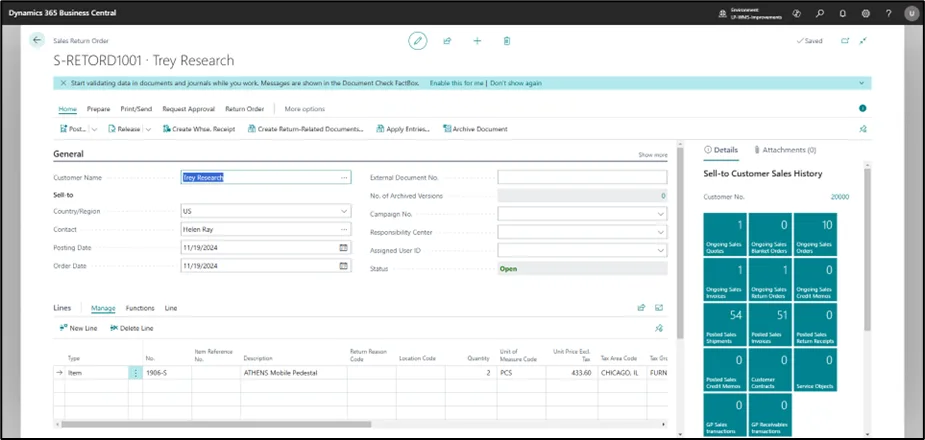The image size is (925, 440).
Task: Open Order Date calendar picker
Action: coord(343,266)
